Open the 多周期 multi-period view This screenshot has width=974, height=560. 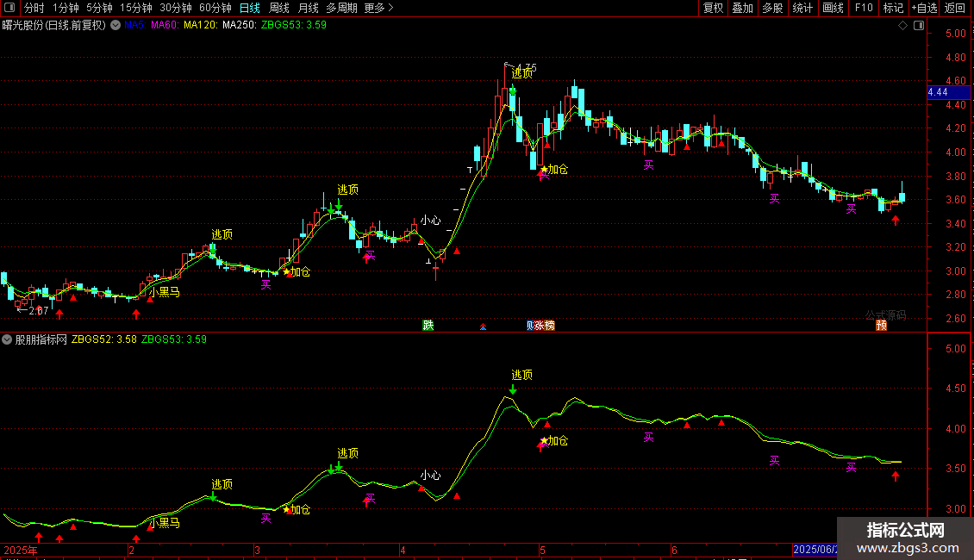pos(341,8)
